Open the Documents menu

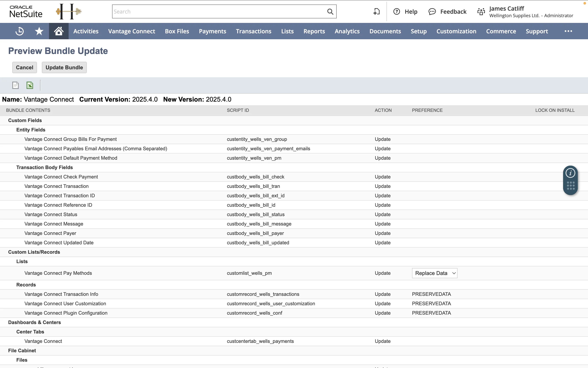[x=385, y=31]
